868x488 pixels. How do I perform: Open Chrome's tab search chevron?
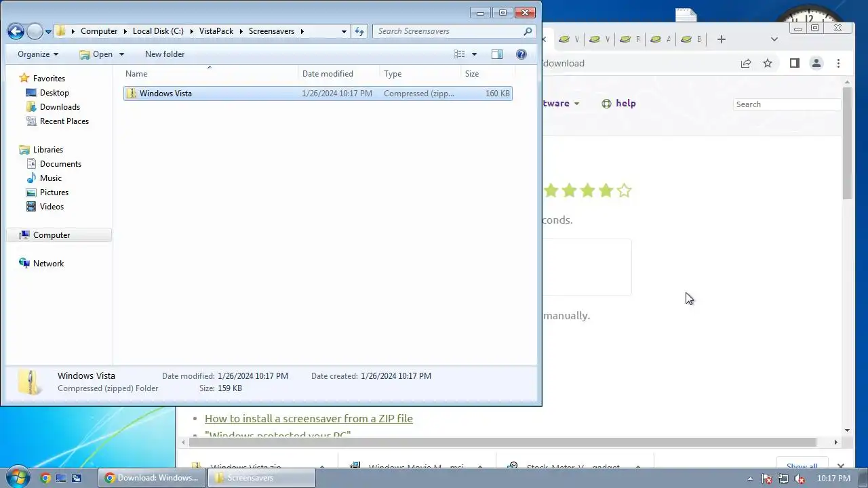tap(774, 39)
